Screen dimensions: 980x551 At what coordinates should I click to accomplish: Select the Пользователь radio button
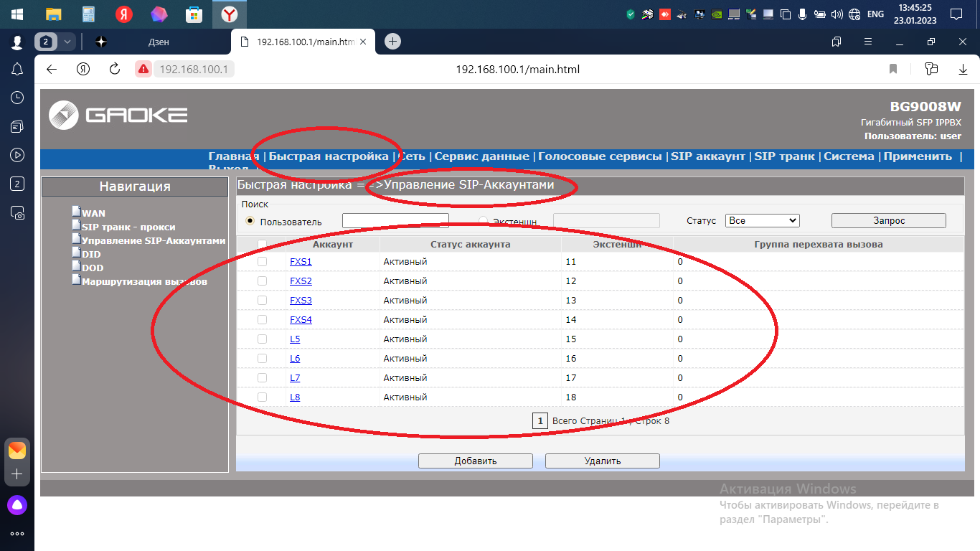click(250, 221)
